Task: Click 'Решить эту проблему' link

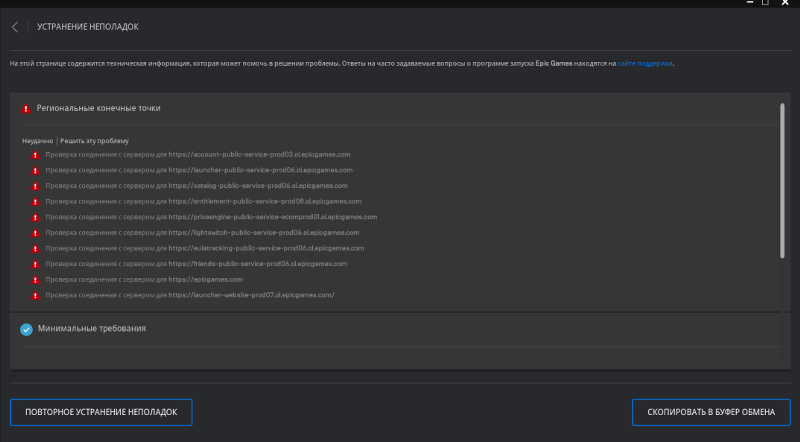Action: 94,141
